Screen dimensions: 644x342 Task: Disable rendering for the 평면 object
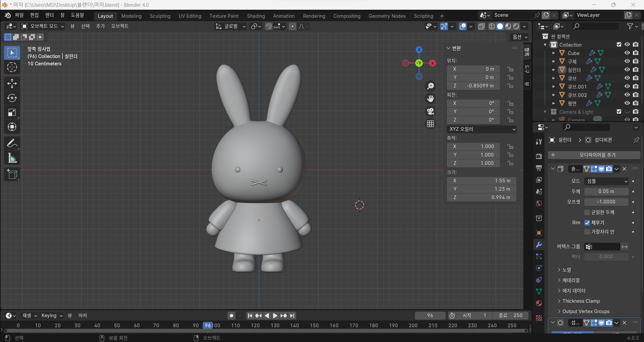tap(636, 103)
